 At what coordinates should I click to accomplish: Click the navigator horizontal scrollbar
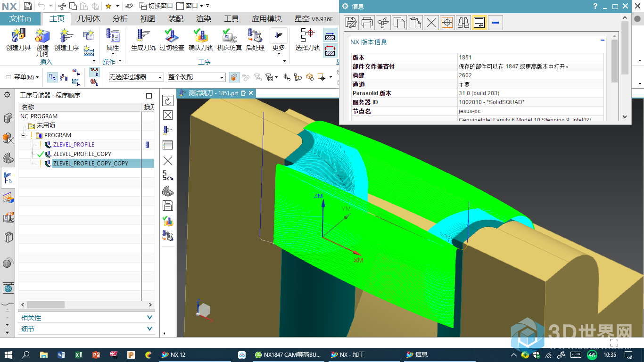(86, 305)
